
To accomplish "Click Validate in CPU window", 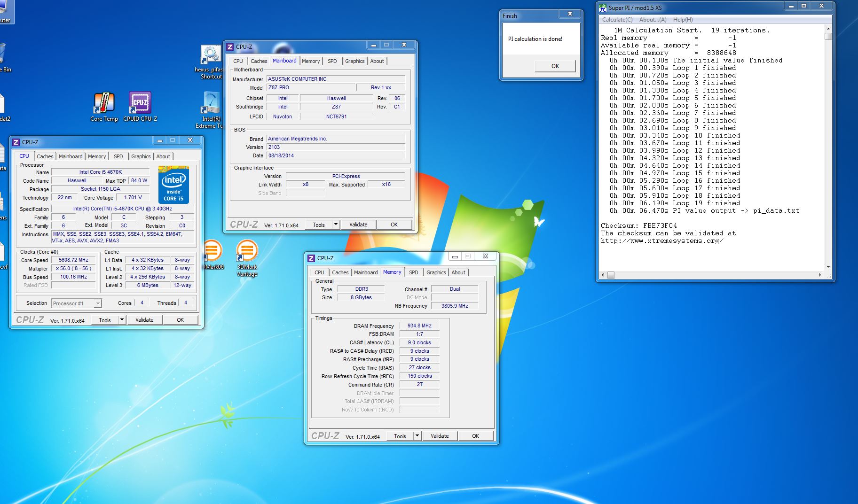I will 144,320.
